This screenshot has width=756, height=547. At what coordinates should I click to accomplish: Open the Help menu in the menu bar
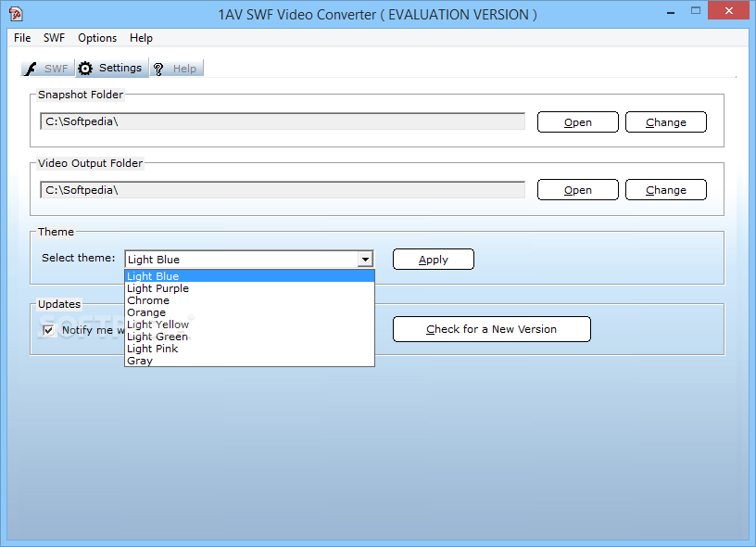[x=141, y=38]
